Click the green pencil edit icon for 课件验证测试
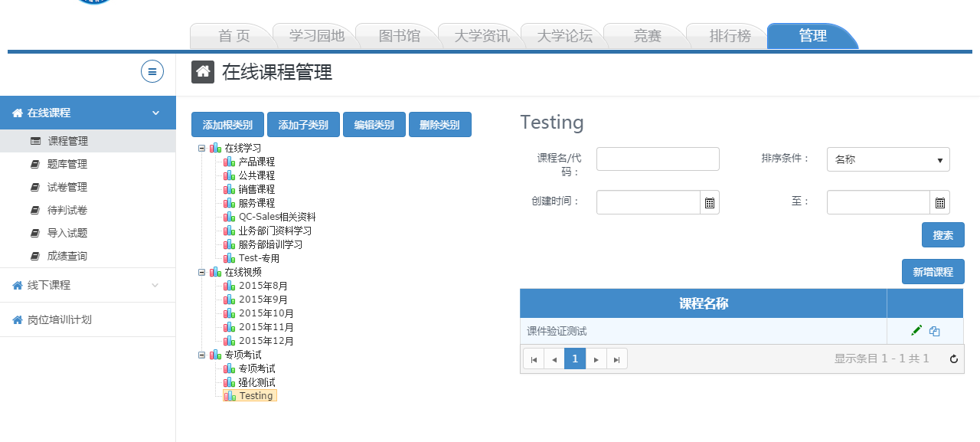 tap(916, 330)
